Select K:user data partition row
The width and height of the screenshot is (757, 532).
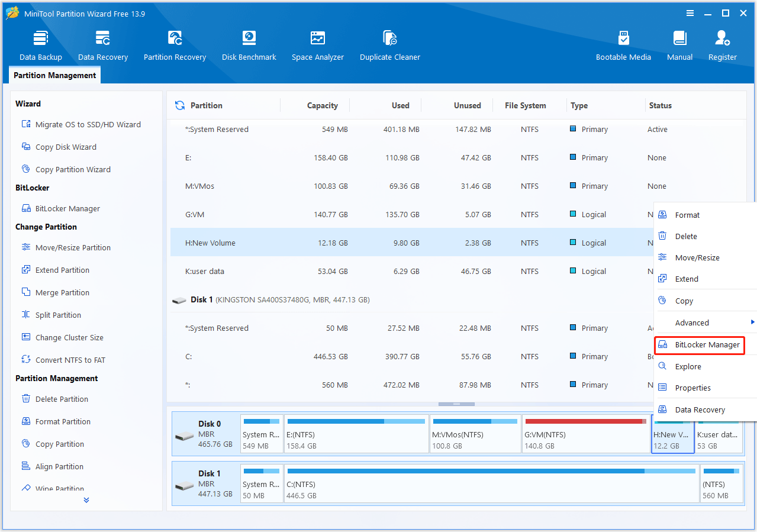[x=412, y=271]
